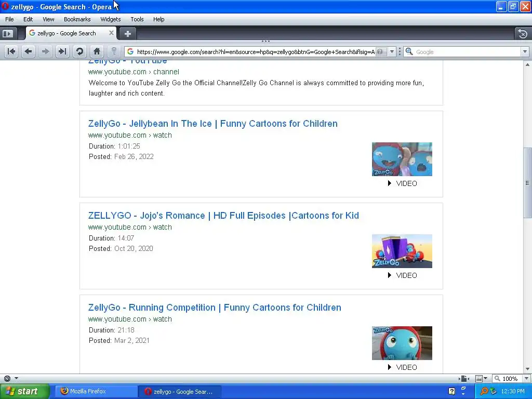Reload the page with the Reload button
Screen dimensions: 532x399
(x=79, y=51)
